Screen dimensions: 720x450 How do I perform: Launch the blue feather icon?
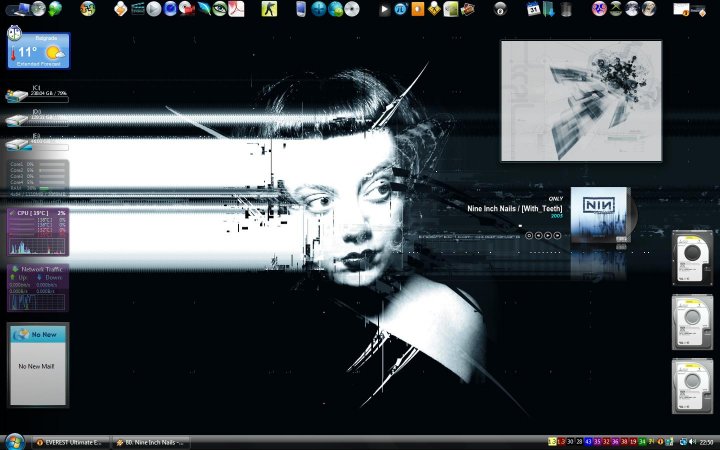point(203,9)
